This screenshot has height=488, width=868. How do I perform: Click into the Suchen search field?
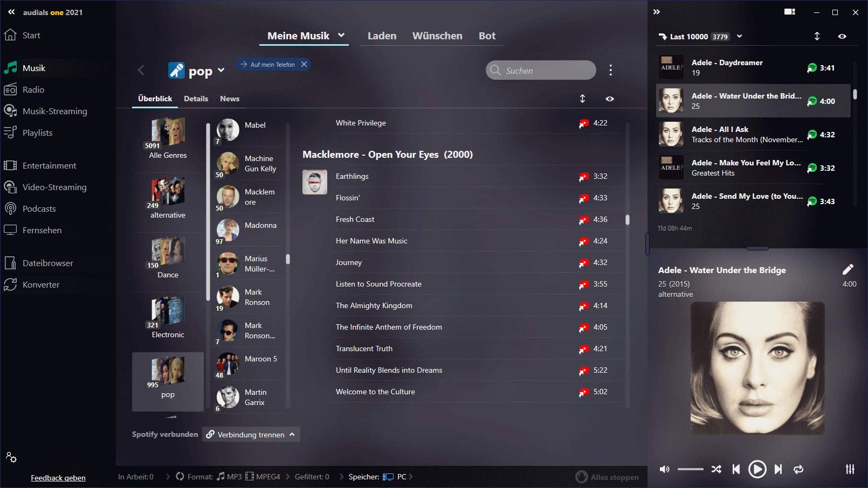(541, 71)
